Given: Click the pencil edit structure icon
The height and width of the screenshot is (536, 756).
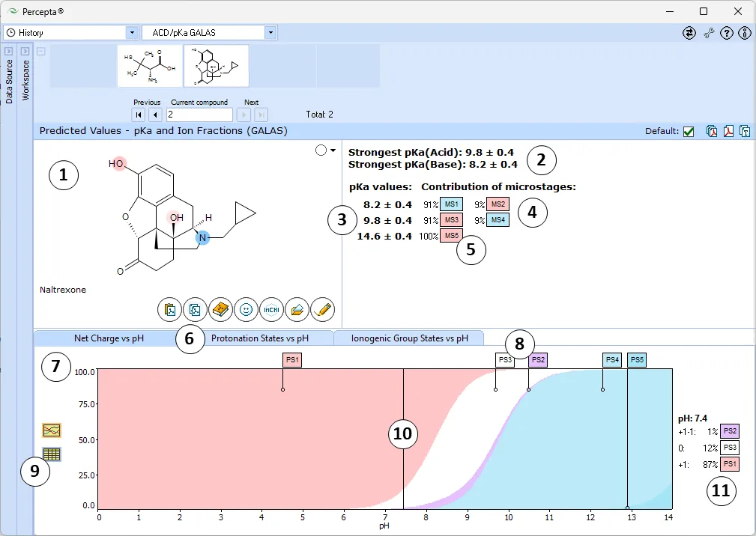Looking at the screenshot, I should coord(322,310).
